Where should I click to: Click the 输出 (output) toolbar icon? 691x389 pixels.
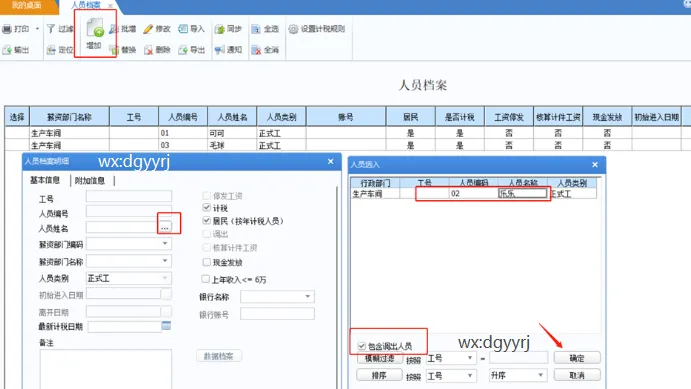(7, 50)
